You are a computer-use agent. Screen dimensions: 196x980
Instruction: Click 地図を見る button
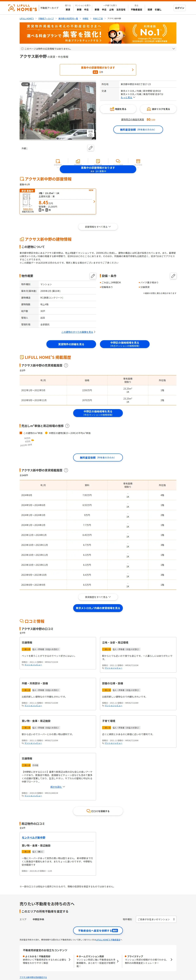[x=118, y=109]
